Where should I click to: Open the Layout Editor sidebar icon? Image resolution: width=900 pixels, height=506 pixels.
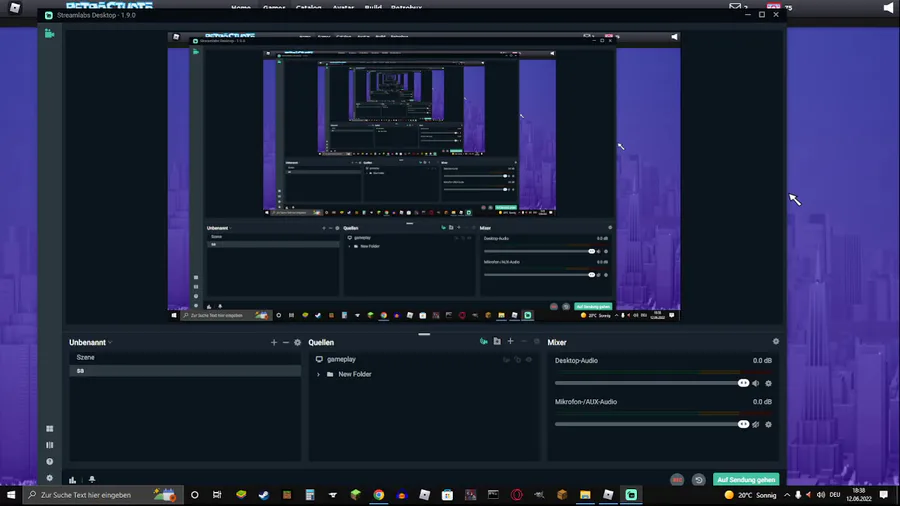[x=49, y=429]
